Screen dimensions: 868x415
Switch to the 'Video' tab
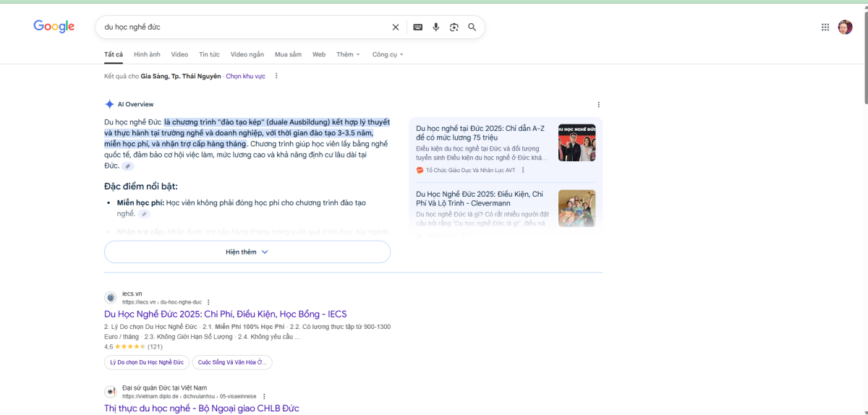pyautogui.click(x=179, y=54)
